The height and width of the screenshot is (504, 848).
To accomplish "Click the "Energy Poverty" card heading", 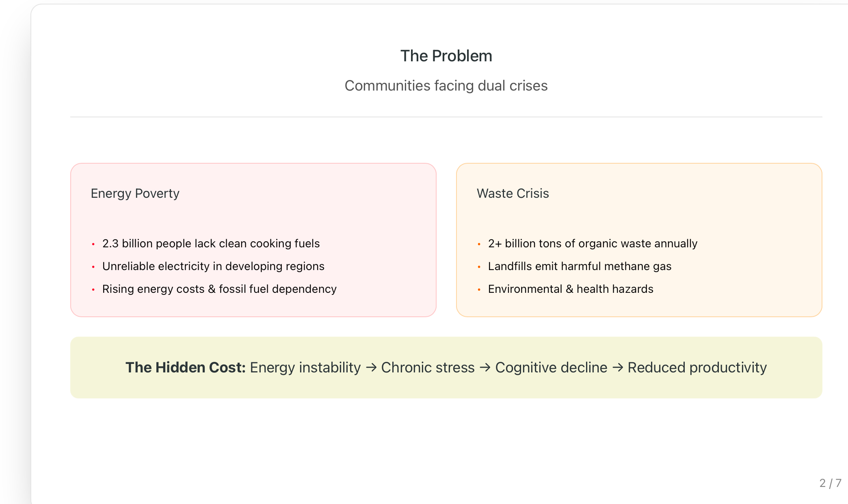I will 135,193.
